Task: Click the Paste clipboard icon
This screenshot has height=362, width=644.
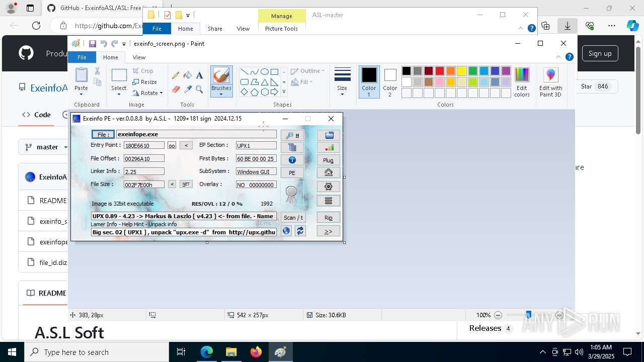Action: 81,75
